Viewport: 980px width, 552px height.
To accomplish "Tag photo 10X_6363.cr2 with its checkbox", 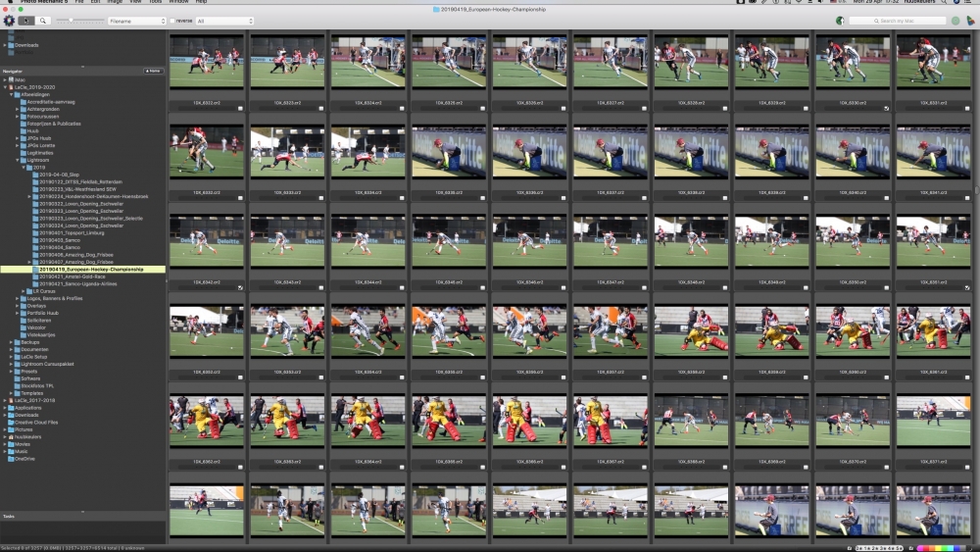I will pos(321,467).
